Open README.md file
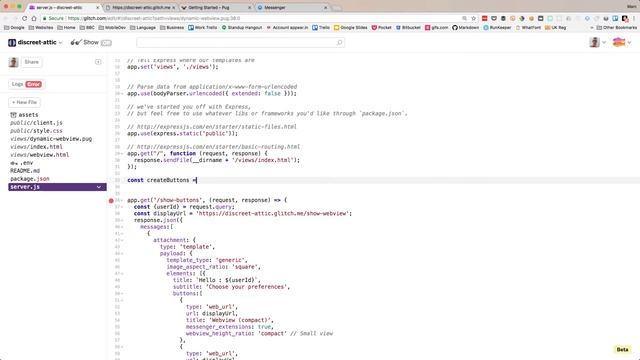Image resolution: width=640 pixels, height=360 pixels. pos(25,171)
